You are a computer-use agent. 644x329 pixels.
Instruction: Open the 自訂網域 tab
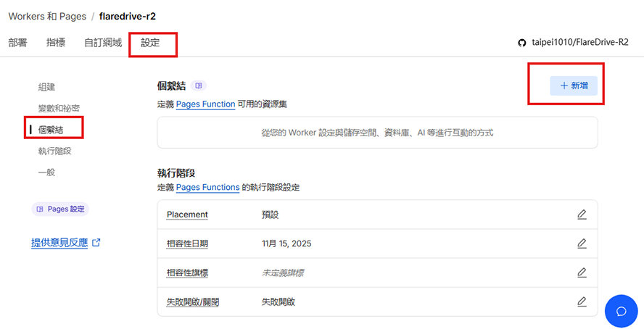tap(103, 43)
